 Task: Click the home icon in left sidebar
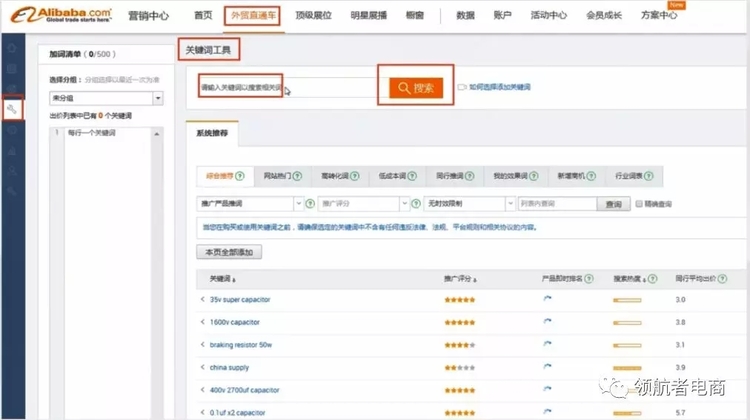click(x=13, y=47)
